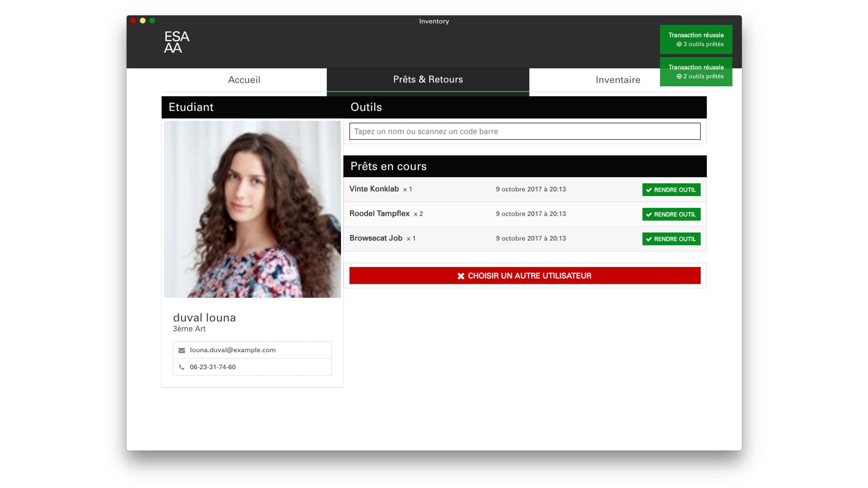This screenshot has width=868, height=488.
Task: Click the checkmark icon on Vinte Konklab's Rendre outil
Action: pyautogui.click(x=649, y=190)
